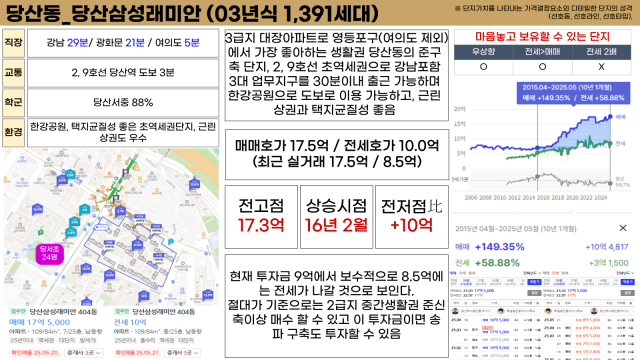The height and width of the screenshot is (360, 640).
Task: Click the 2, 9호선 당산역 도보 3분 box
Action: [x=123, y=73]
